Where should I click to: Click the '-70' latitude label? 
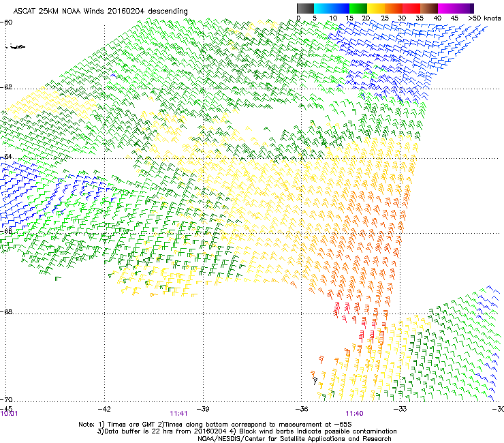[x=6, y=399]
